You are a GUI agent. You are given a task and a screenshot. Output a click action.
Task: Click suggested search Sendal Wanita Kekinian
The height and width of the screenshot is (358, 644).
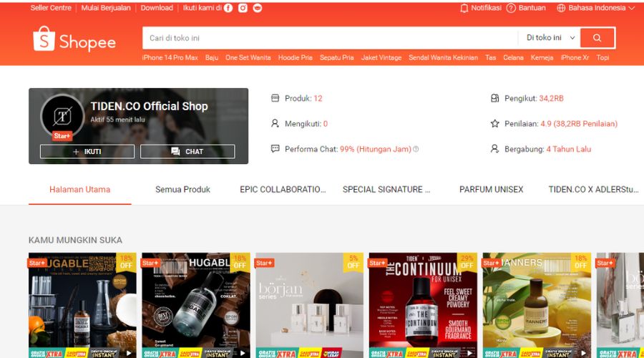pos(443,57)
